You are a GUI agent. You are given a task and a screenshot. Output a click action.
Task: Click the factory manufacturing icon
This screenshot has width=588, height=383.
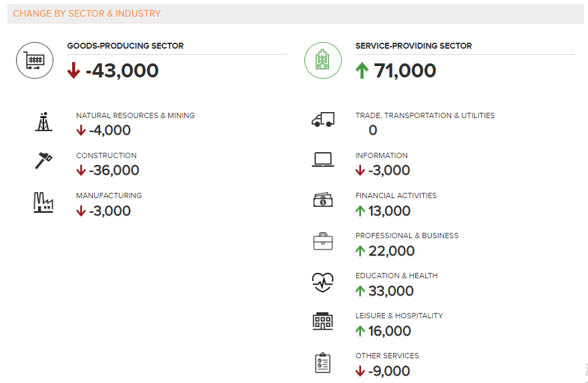coord(43,202)
